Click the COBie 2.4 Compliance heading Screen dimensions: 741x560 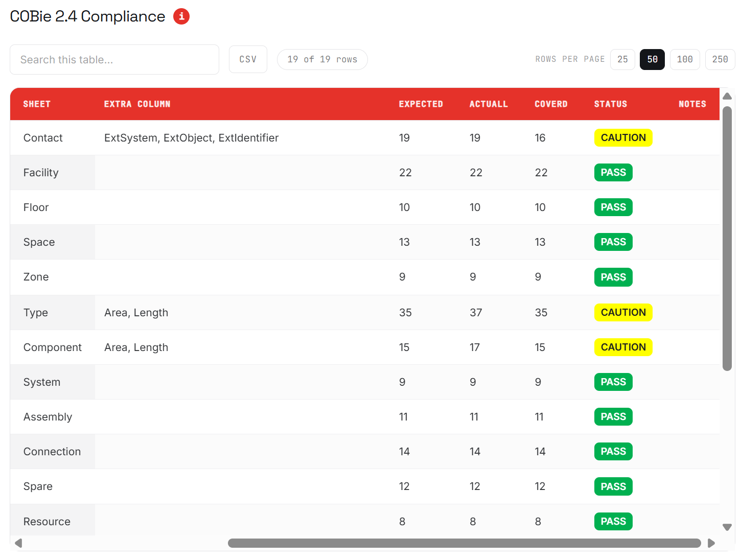[x=87, y=16]
